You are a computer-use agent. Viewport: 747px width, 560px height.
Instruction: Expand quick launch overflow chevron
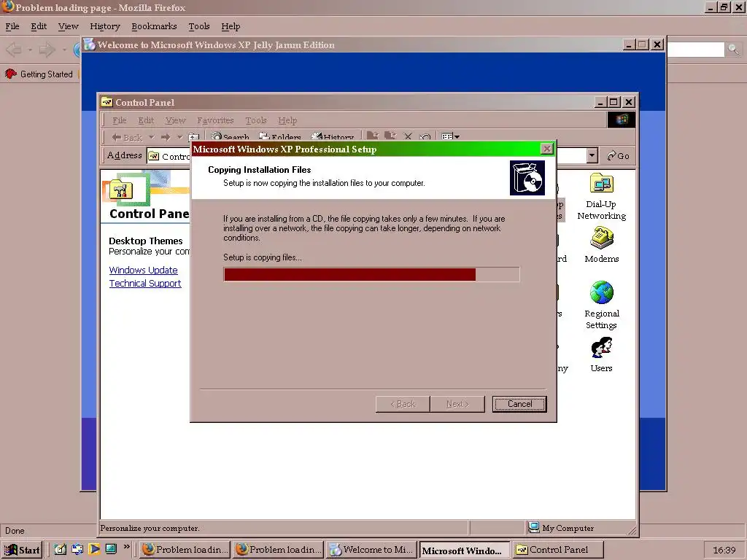[x=127, y=547]
